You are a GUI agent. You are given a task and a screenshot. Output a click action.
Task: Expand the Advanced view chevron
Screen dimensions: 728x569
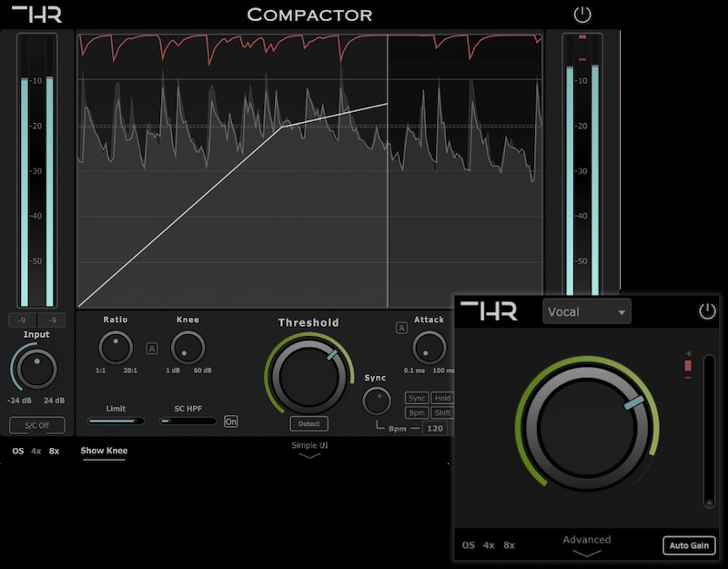pos(587,554)
